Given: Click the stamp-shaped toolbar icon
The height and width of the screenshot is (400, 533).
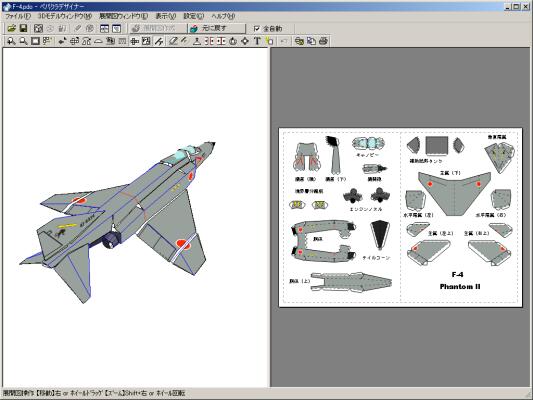Looking at the screenshot, I should tap(197, 41).
